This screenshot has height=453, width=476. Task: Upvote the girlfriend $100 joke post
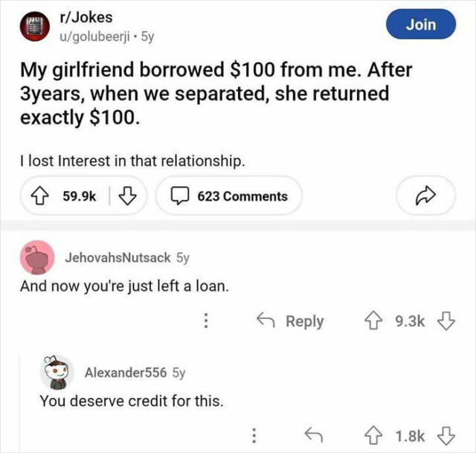tap(35, 196)
